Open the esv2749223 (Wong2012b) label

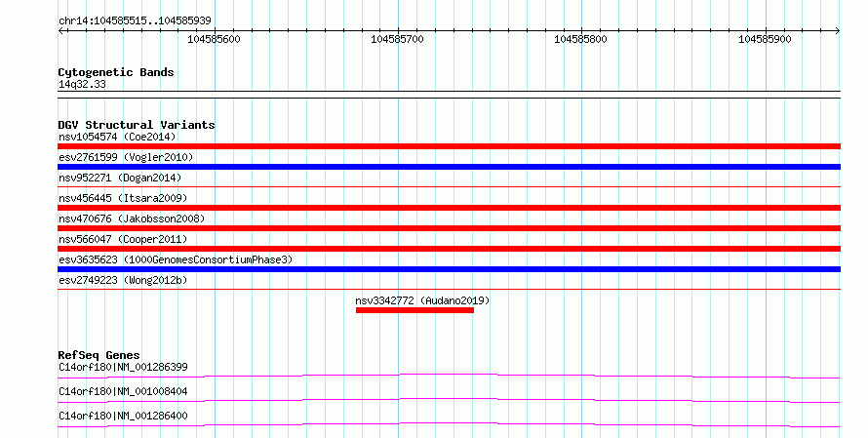click(123, 280)
